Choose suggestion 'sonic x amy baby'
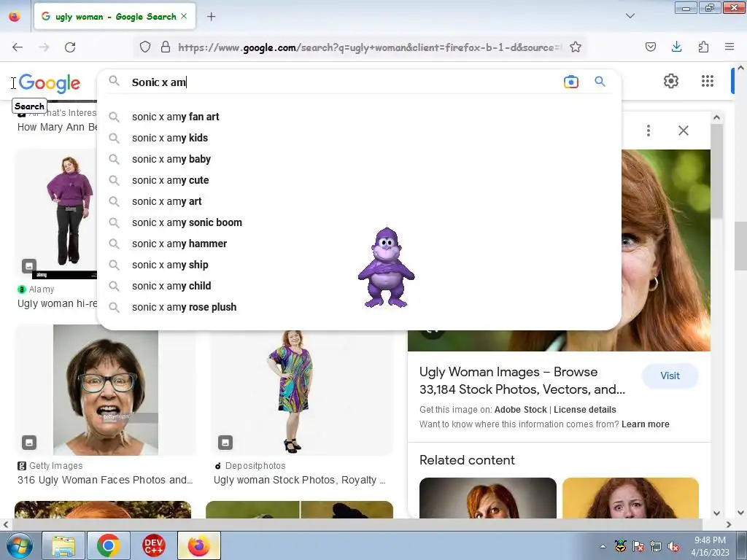 [x=359, y=159]
